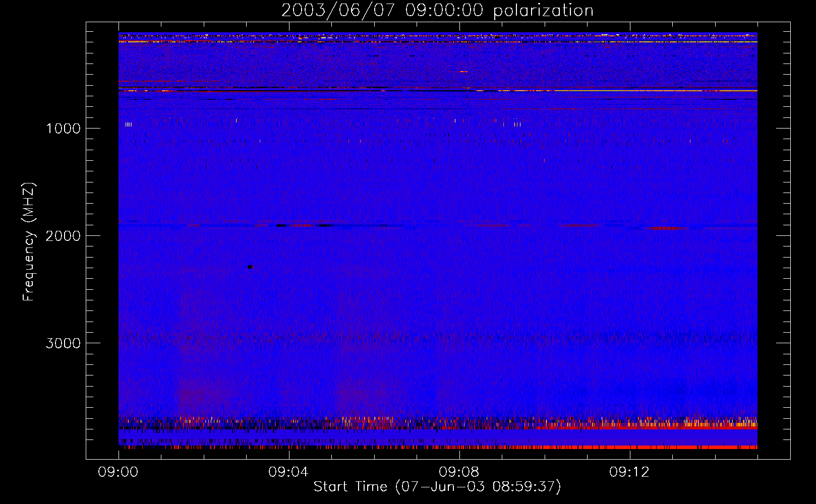
Task: Click the 09:12 time tick label
Action: pos(629,472)
